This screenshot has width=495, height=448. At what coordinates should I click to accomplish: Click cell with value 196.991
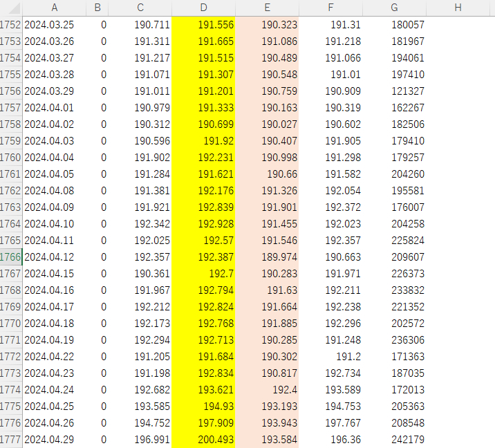(140, 440)
